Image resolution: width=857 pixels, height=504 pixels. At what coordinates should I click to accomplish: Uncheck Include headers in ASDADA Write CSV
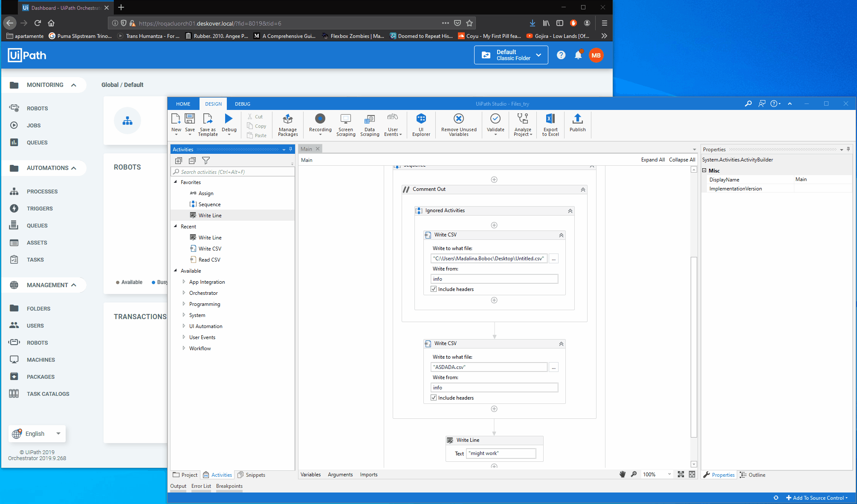[x=434, y=398]
